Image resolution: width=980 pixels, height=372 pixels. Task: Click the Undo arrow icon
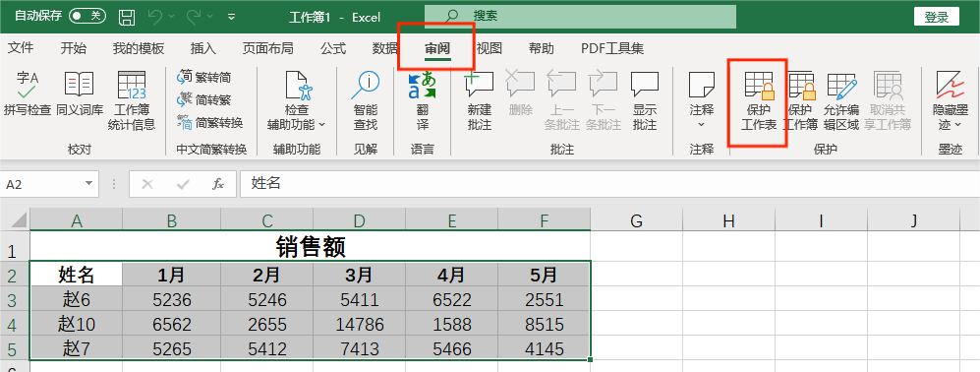point(156,17)
